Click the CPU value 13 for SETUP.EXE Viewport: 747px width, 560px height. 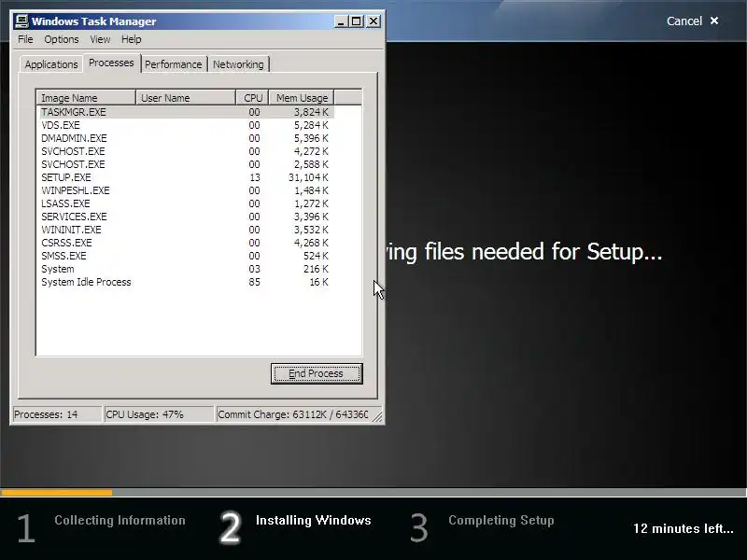point(254,177)
